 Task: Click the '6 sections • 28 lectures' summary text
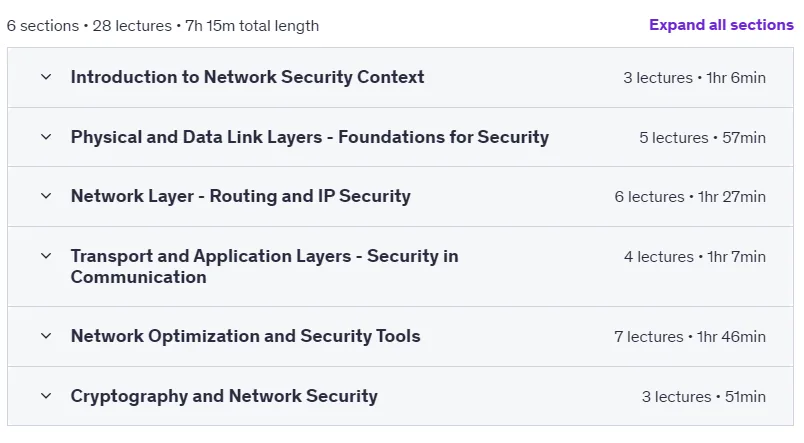[x=89, y=26]
